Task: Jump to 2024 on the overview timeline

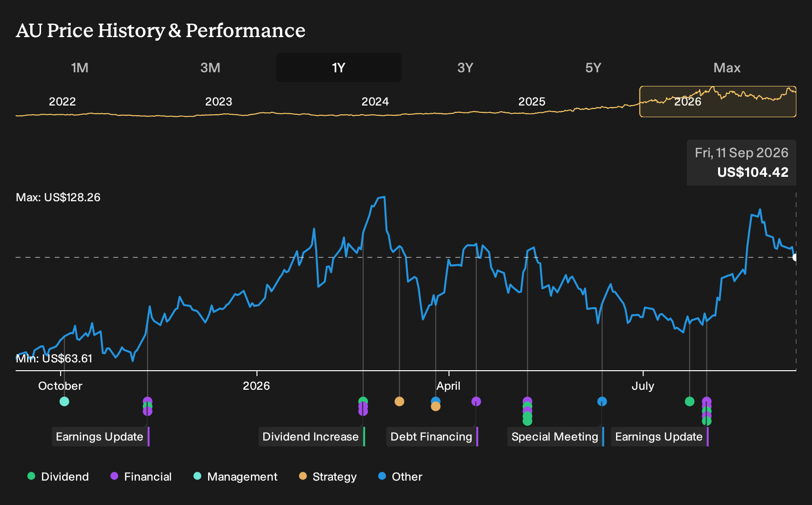Action: coord(375,102)
